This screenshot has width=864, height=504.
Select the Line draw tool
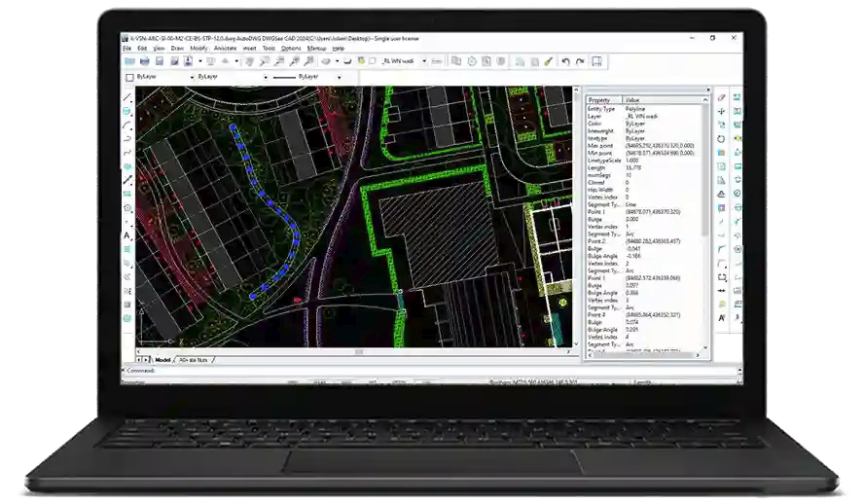click(x=127, y=97)
